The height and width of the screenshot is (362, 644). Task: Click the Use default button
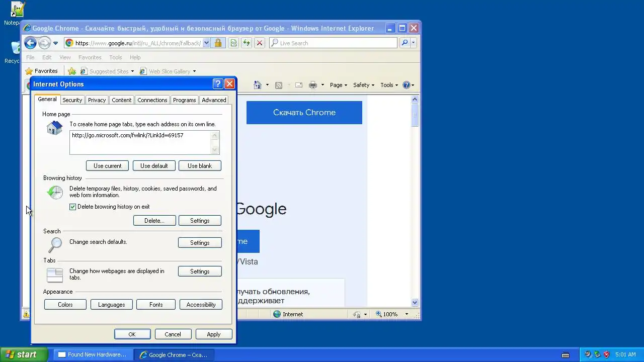click(x=154, y=166)
